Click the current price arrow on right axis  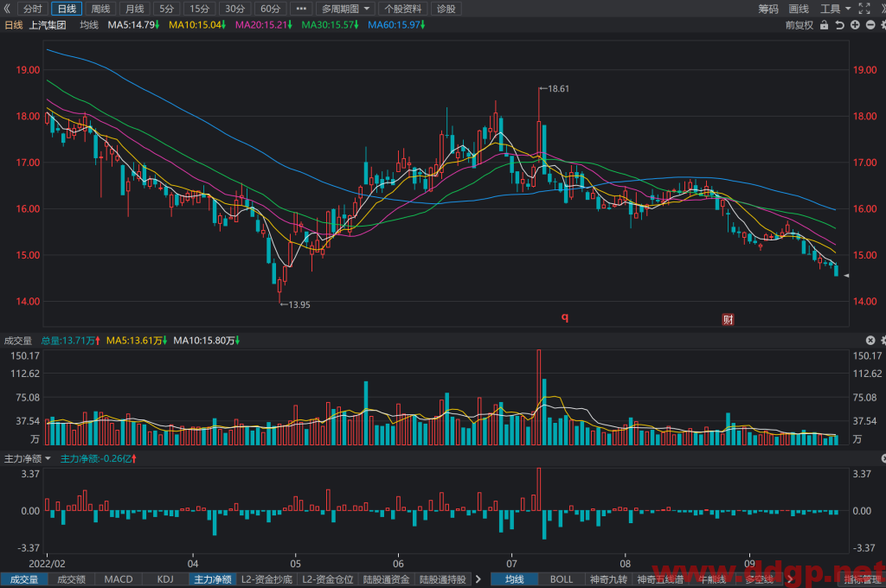846,276
